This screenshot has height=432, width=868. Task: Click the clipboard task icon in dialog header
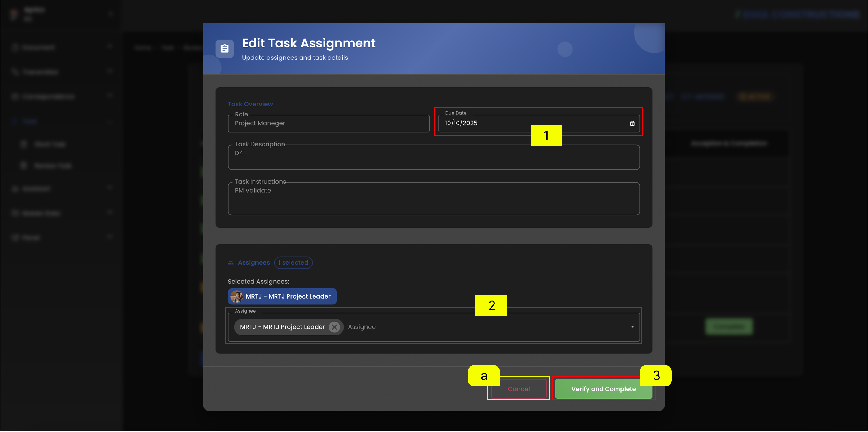[224, 49]
